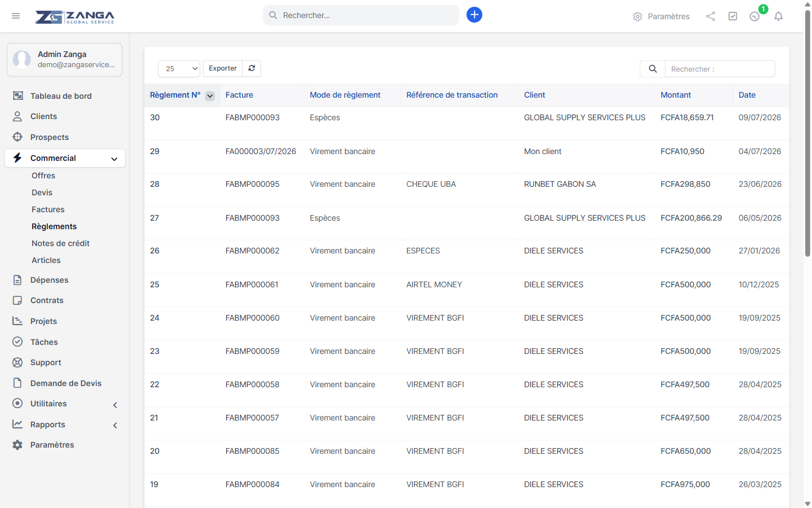Click the Rapports line-chart icon
Viewport: 812px width, 508px height.
click(x=17, y=424)
